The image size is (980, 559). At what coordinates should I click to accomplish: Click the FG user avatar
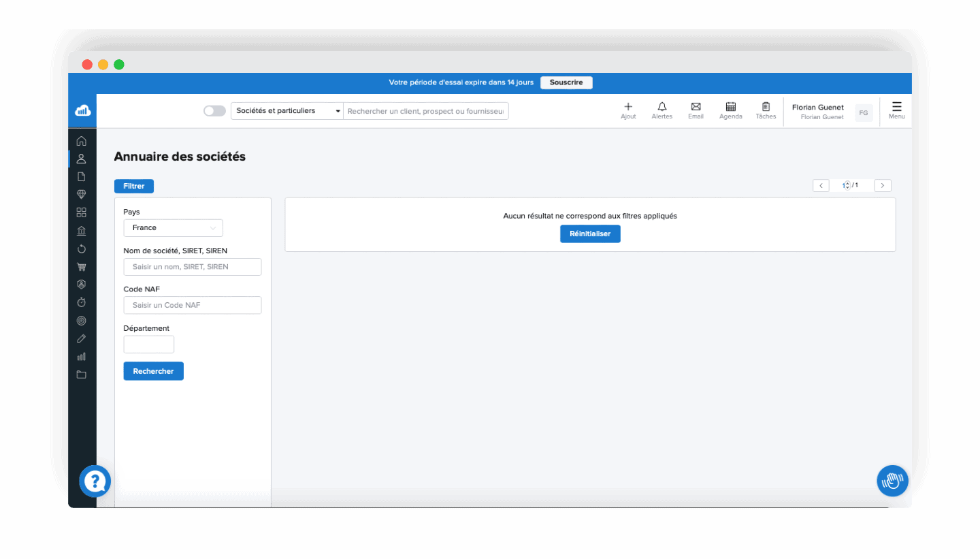point(864,112)
